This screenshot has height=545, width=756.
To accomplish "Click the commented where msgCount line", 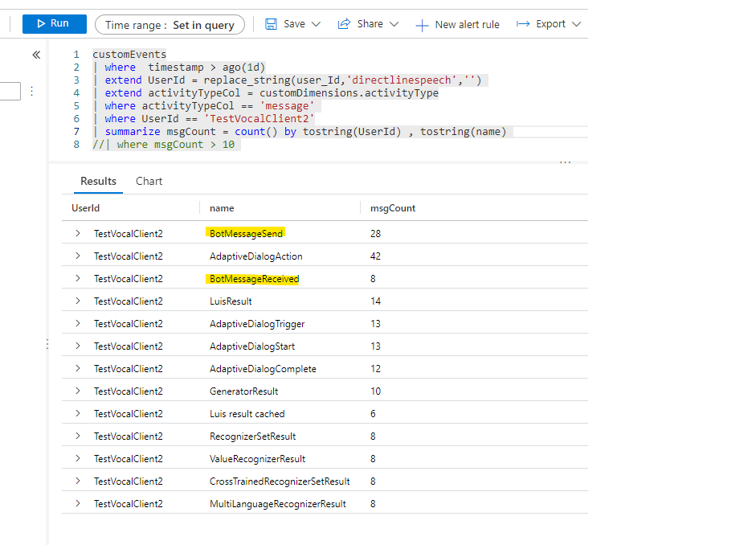I will [x=164, y=145].
